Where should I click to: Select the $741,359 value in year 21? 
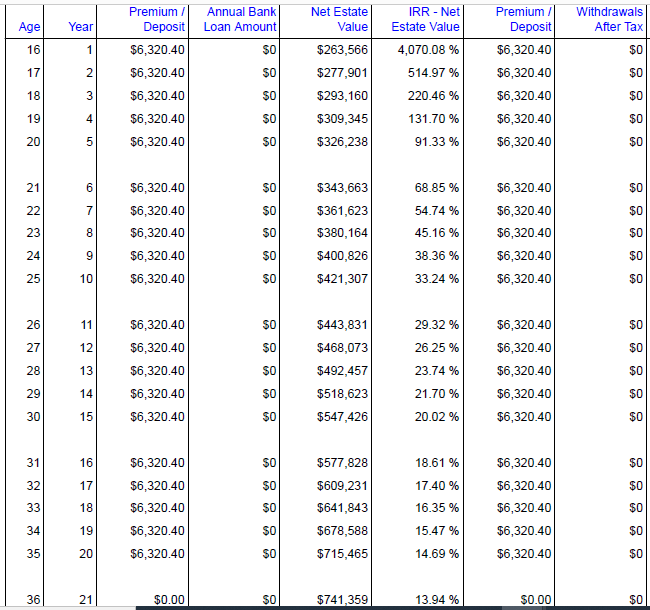point(342,600)
